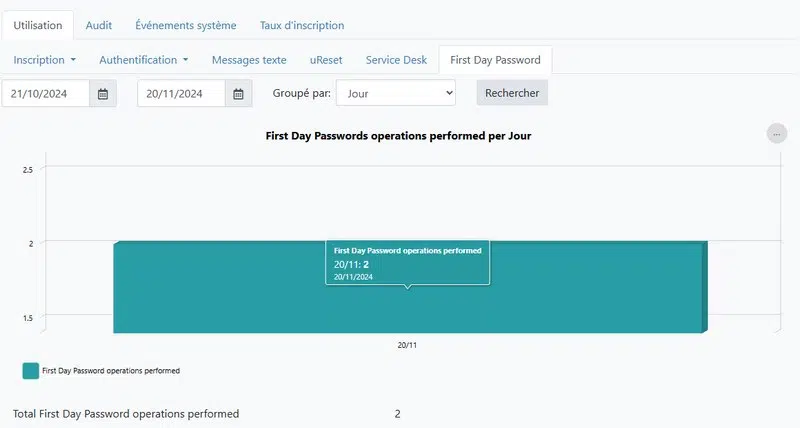Expand the Inscription dropdown menu

[44, 60]
